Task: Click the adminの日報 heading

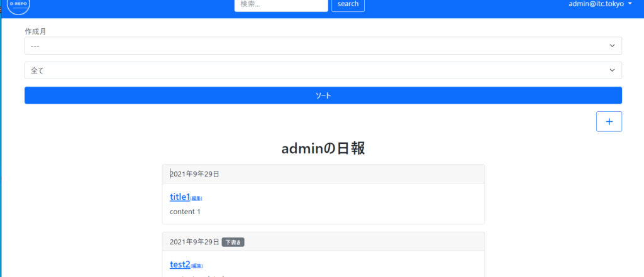Action: click(323, 149)
